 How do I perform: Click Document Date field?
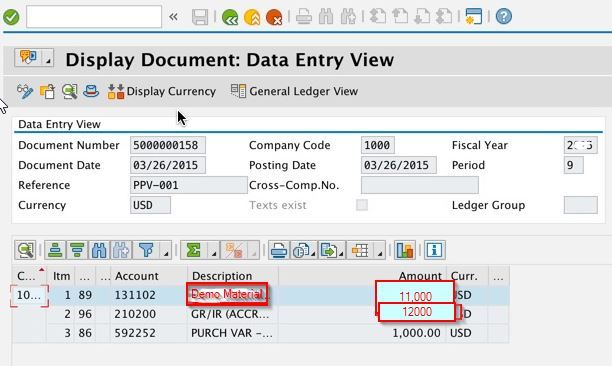coord(168,165)
